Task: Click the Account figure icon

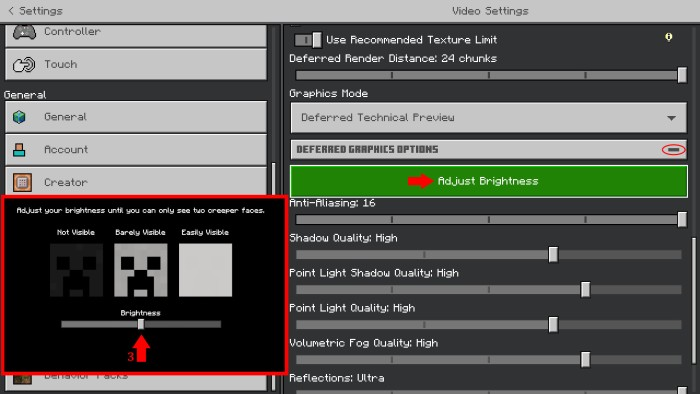Action: [19, 150]
